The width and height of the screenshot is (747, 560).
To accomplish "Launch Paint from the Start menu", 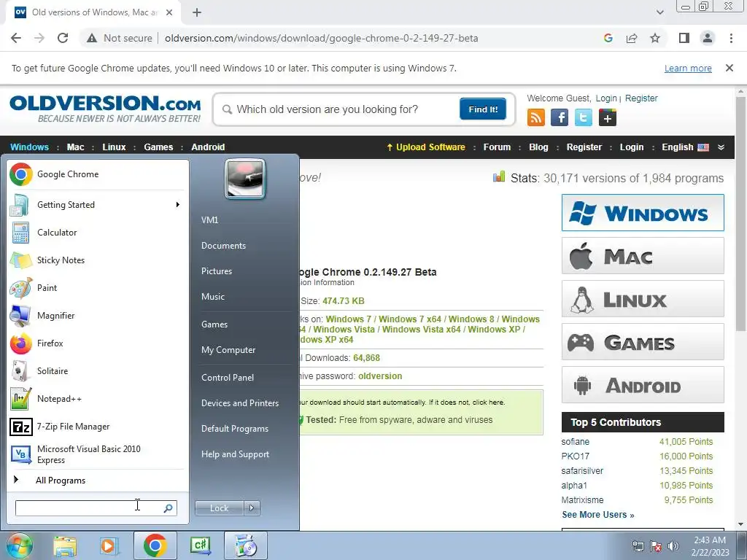I will click(97, 287).
